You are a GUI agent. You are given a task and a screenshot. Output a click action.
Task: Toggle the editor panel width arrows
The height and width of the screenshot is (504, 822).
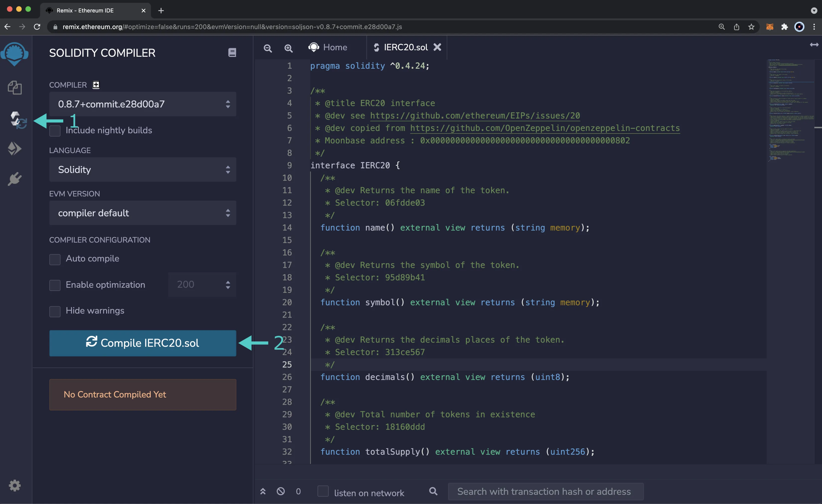coord(814,45)
